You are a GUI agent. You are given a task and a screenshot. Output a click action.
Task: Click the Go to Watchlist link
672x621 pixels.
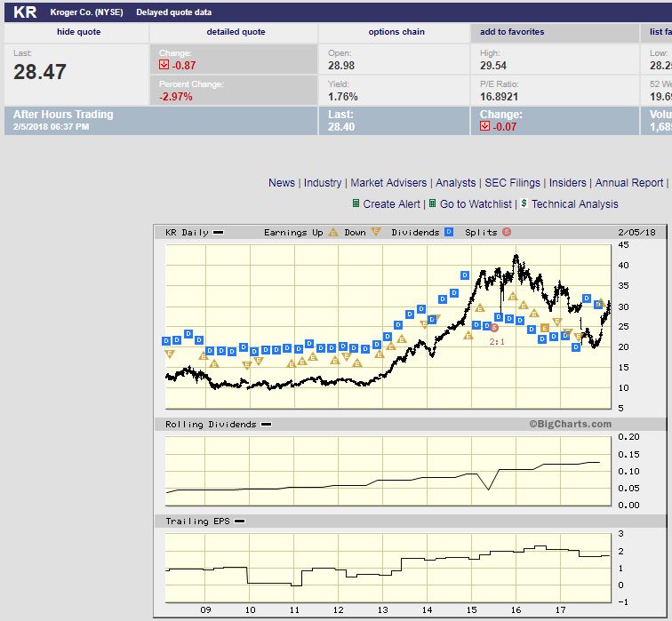pyautogui.click(x=476, y=204)
